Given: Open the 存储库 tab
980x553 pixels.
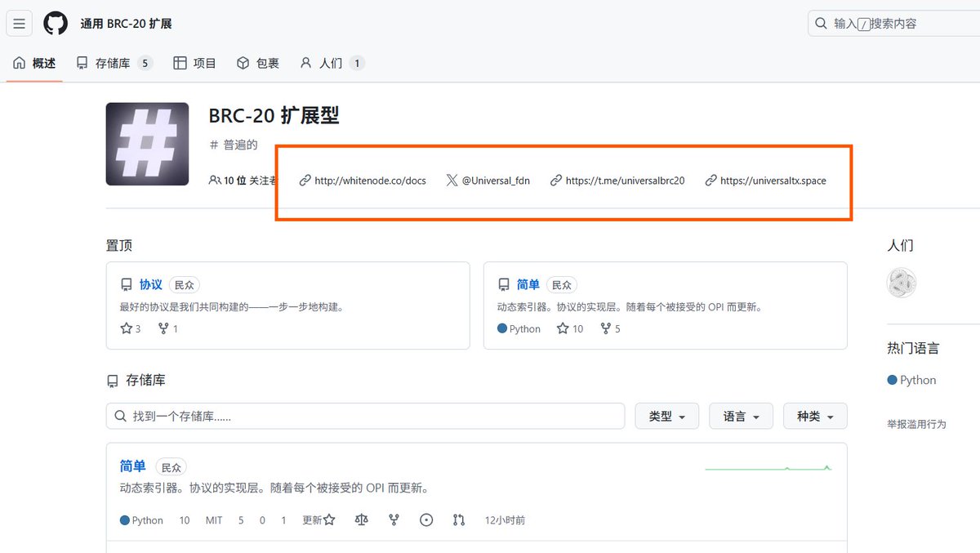Looking at the screenshot, I should coord(114,63).
